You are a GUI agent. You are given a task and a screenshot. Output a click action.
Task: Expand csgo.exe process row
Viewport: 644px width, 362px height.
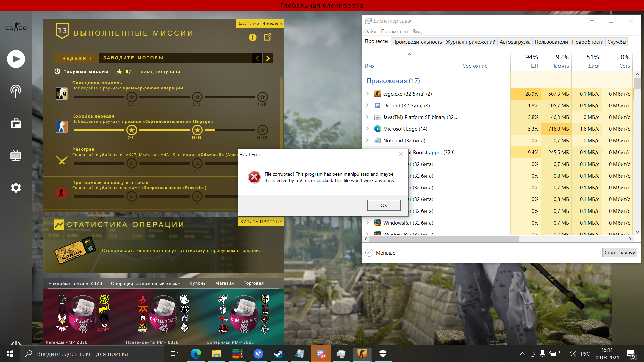(x=367, y=94)
